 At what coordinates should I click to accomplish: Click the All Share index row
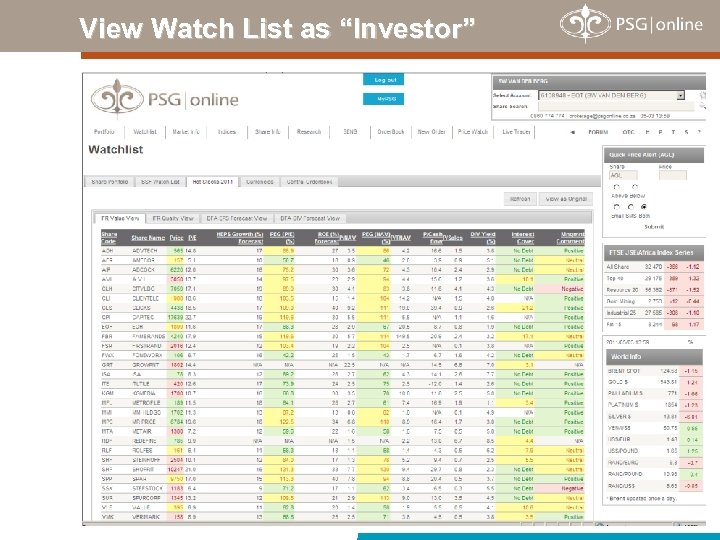tap(653, 267)
